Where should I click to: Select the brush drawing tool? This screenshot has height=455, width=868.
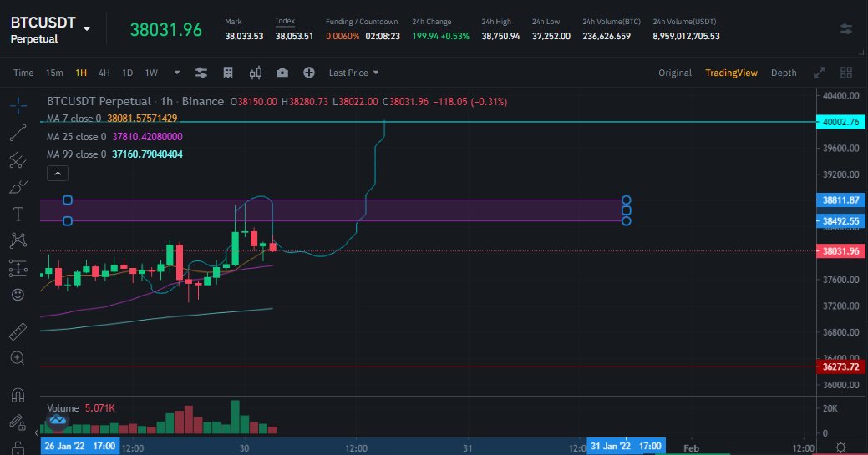pyautogui.click(x=18, y=187)
